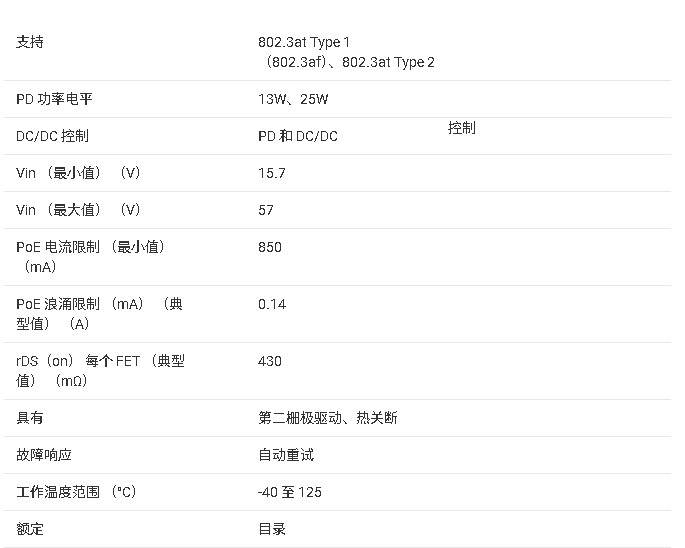Select the -40 至 125 temperature range
Image resolution: width=685 pixels, height=548 pixels.
[x=290, y=492]
